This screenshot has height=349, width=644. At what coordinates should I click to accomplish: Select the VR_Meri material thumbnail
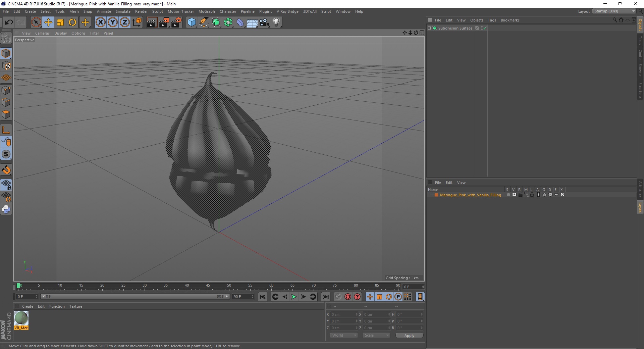[x=21, y=320]
